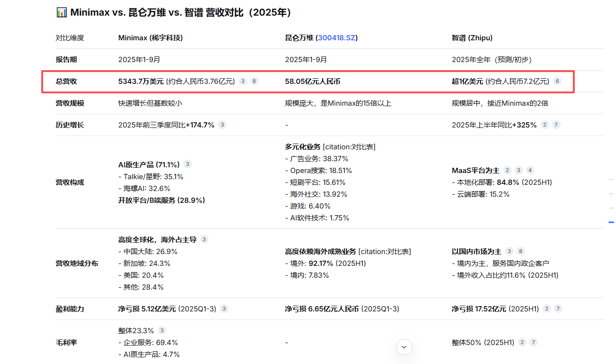Open citation 3 beside 5343.7万美元 revenue

(243, 81)
